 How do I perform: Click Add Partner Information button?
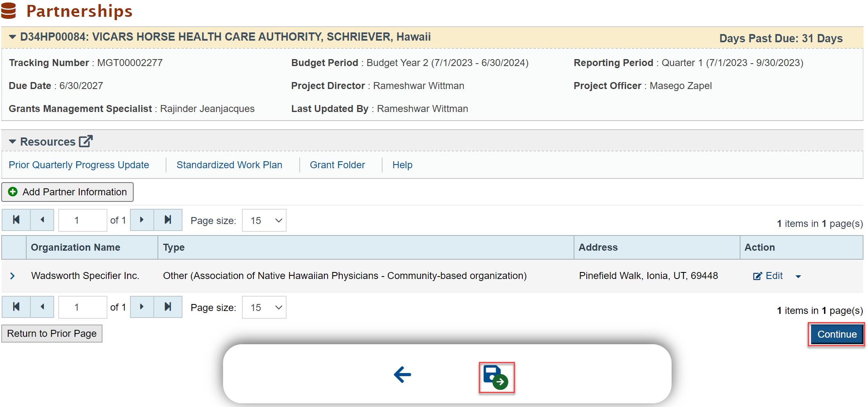(x=68, y=192)
